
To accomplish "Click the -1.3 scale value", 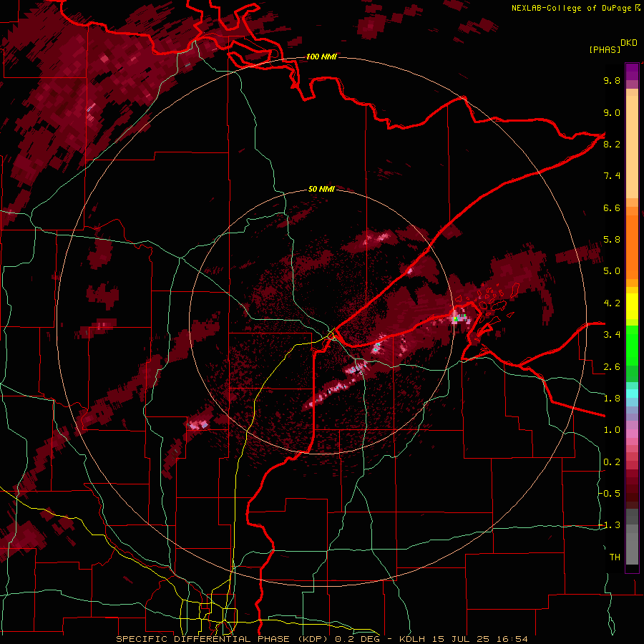I will click(610, 525).
